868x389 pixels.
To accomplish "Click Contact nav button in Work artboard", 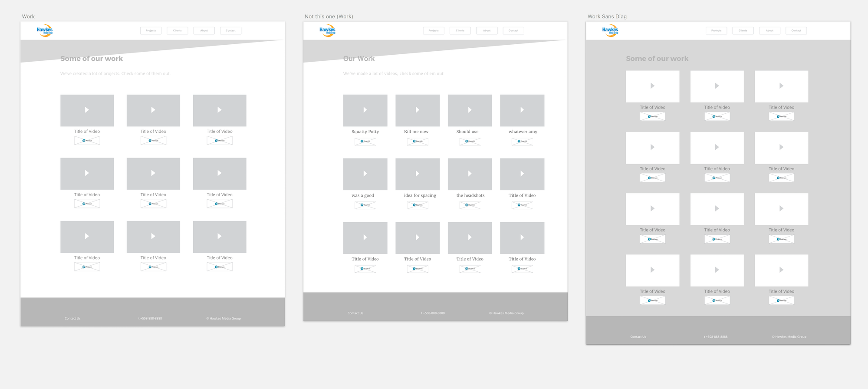I will click(x=230, y=31).
